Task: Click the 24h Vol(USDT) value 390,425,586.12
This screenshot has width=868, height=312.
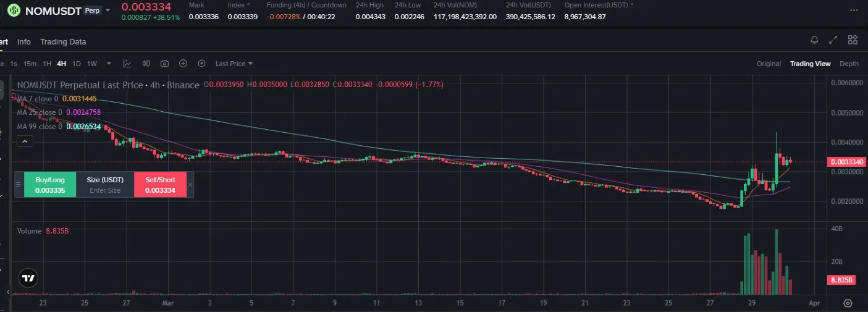Action: [531, 17]
